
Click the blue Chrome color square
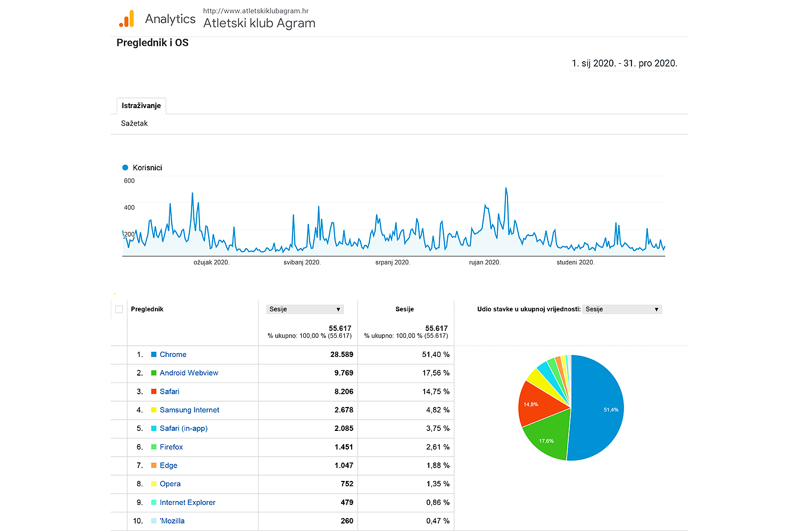[154, 354]
